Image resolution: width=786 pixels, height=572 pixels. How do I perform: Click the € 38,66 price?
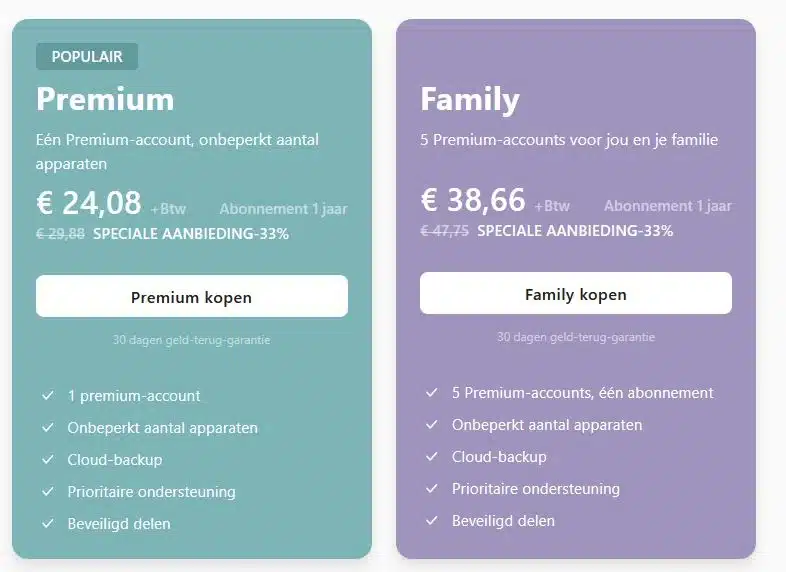click(473, 200)
